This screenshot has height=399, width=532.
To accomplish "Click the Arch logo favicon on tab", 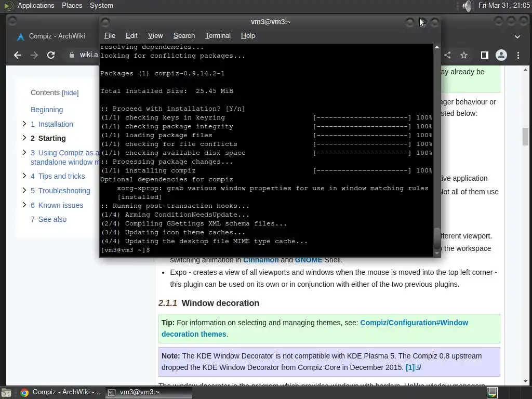I will tap(21, 37).
